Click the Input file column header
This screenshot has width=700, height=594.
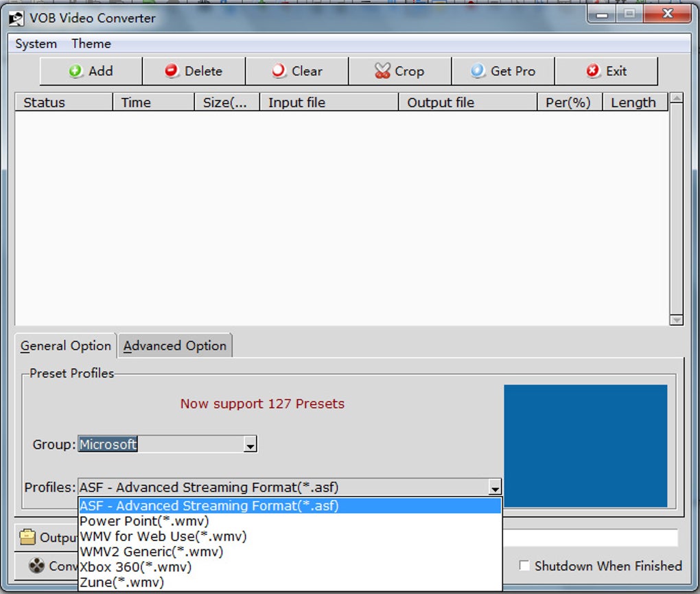(329, 102)
